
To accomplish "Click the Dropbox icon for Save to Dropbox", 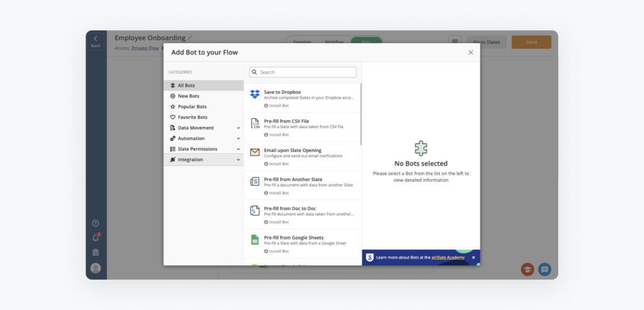I will 255,94.
